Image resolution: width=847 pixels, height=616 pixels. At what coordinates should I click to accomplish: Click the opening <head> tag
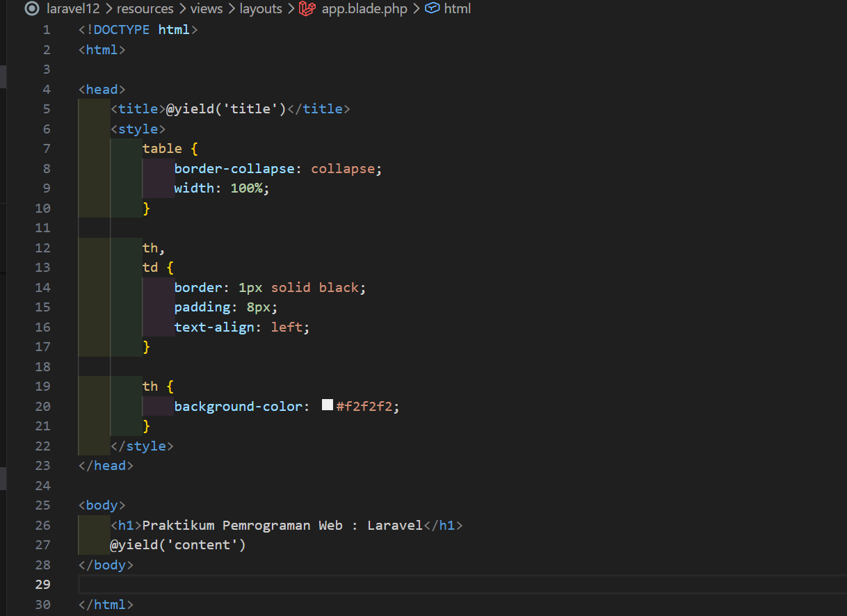(x=102, y=90)
